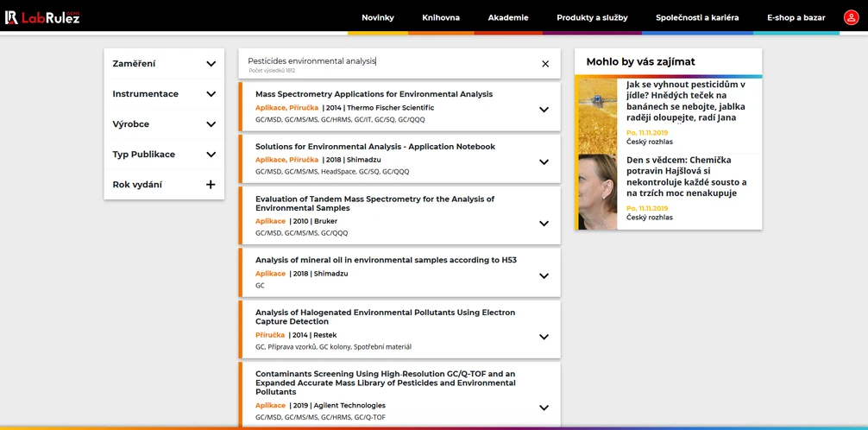Click the LabRulez logo
Screen dimensions: 868x430
(x=42, y=17)
